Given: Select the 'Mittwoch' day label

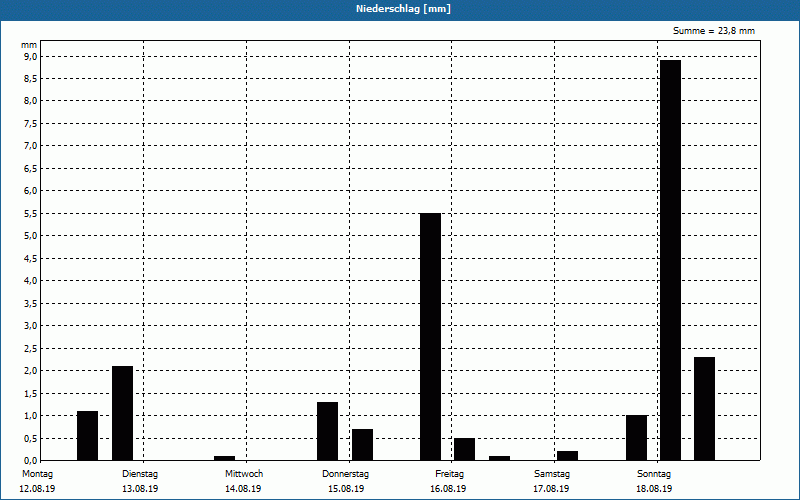Looking at the screenshot, I should [244, 474].
